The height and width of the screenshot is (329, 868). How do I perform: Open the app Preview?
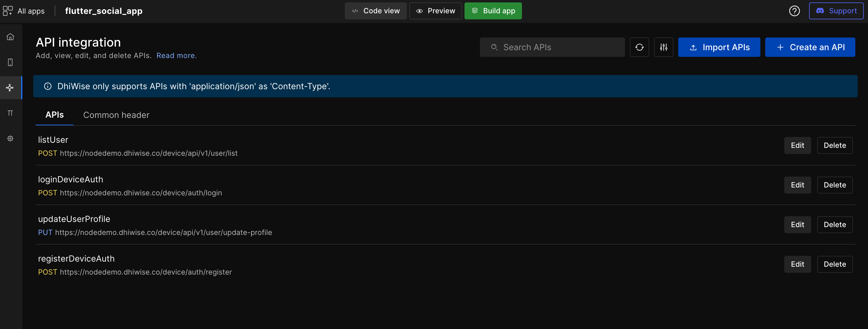click(435, 11)
